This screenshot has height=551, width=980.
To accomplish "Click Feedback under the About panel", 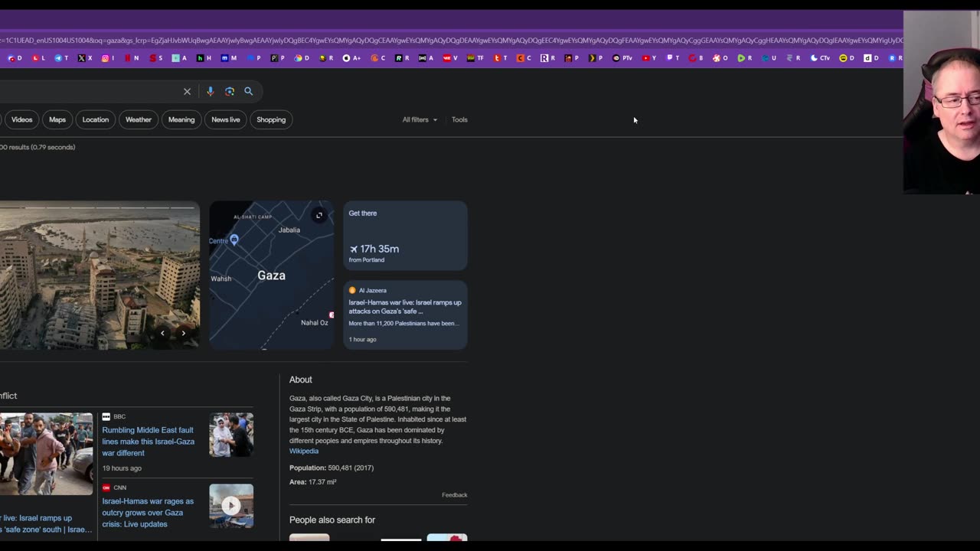I will coord(454,495).
